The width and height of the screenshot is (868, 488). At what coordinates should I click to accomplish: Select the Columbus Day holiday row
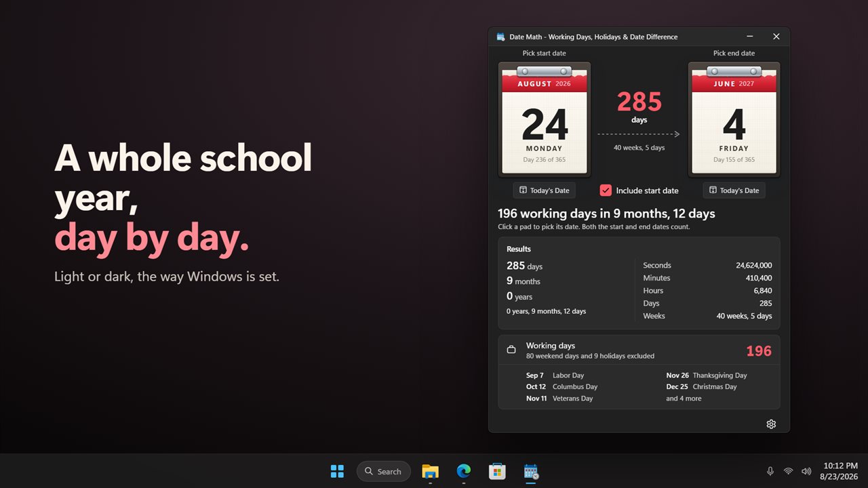562,387
